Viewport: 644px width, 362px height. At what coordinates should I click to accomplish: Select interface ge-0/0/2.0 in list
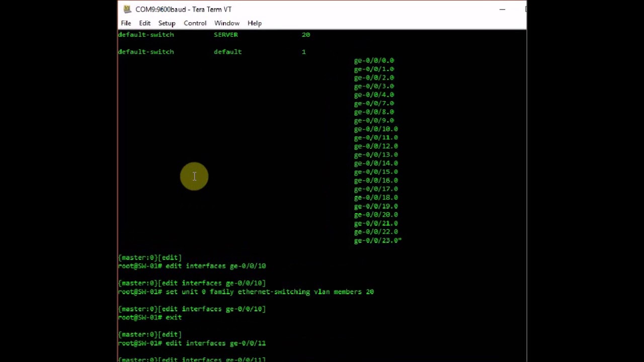(374, 77)
